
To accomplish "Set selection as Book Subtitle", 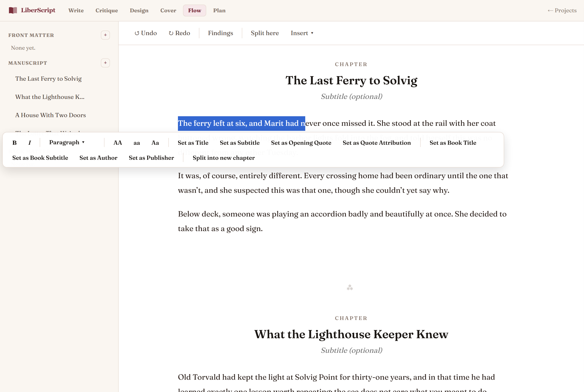I will (x=40, y=157).
